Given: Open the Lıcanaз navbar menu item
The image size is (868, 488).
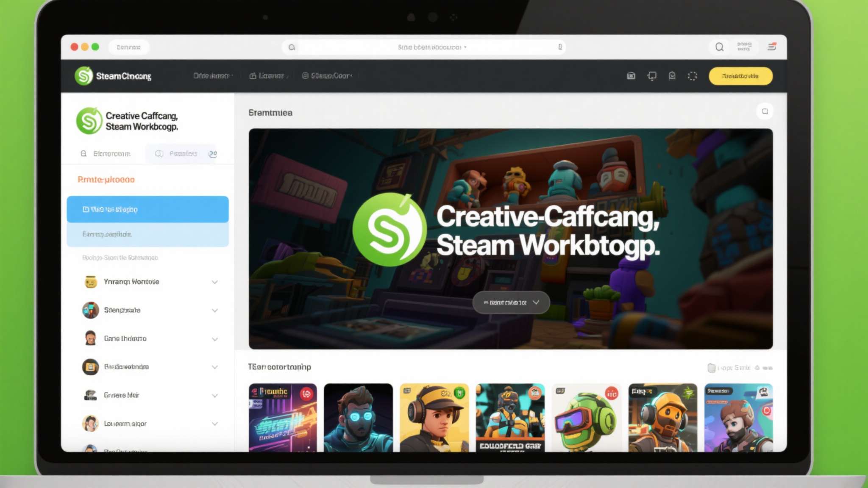Looking at the screenshot, I should tap(269, 76).
